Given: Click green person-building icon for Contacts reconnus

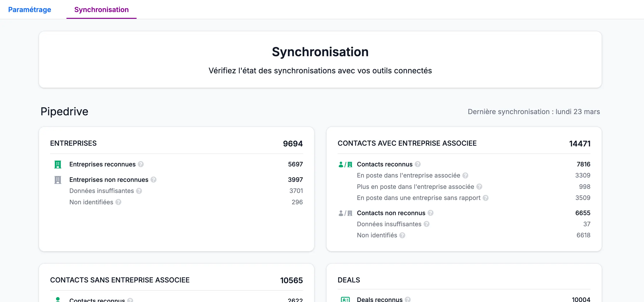Looking at the screenshot, I should [x=345, y=165].
